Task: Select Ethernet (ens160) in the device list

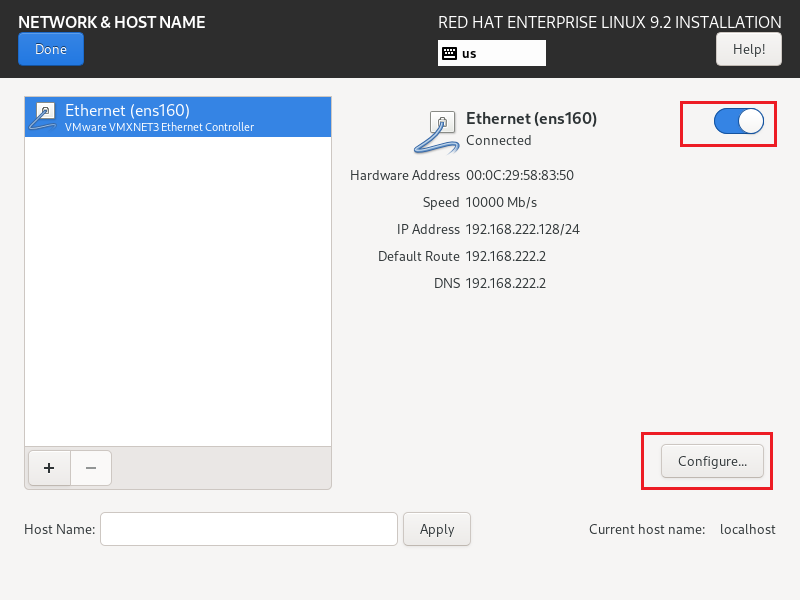Action: (x=178, y=117)
